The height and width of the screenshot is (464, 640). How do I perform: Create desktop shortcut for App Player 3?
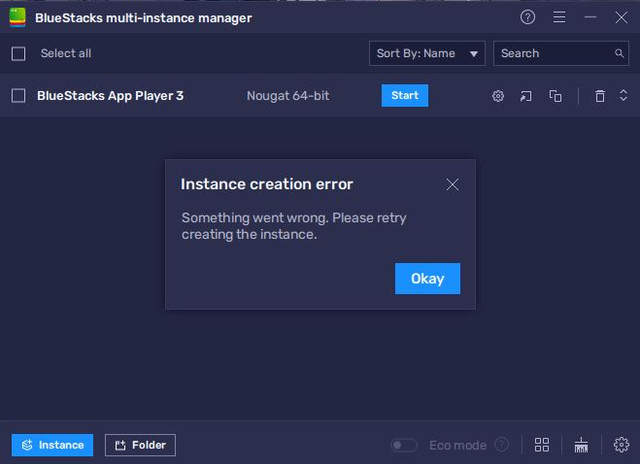(526, 96)
